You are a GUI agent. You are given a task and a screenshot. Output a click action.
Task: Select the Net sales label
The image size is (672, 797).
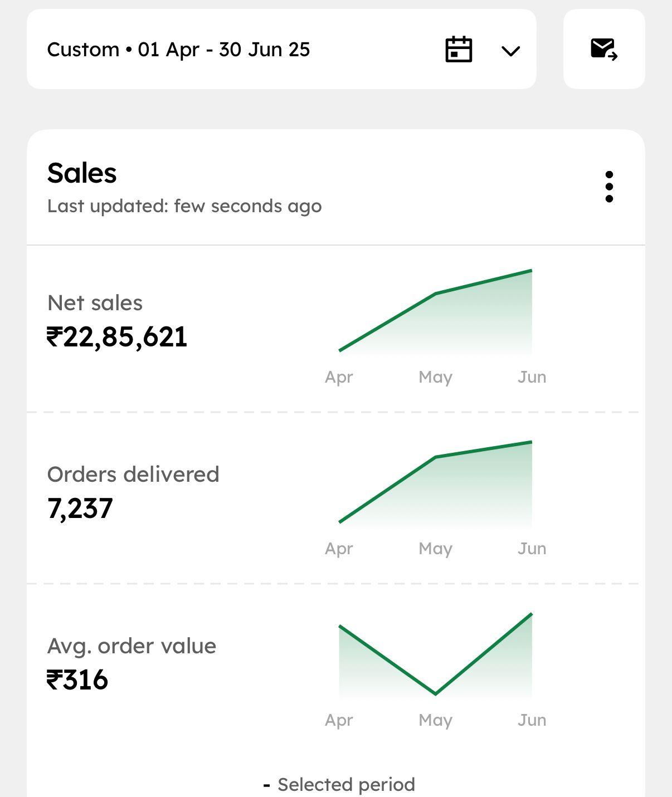[x=95, y=303]
